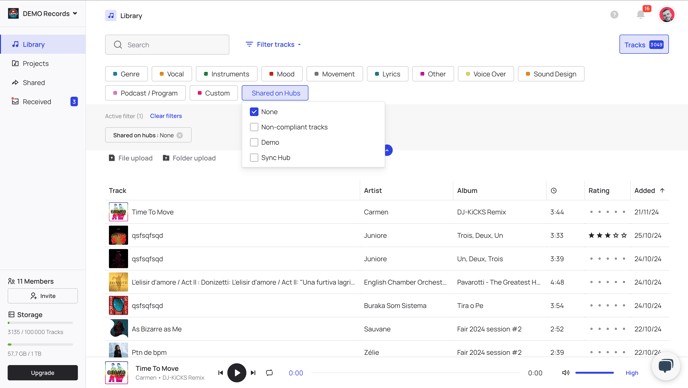Click the File upload icon

point(112,158)
